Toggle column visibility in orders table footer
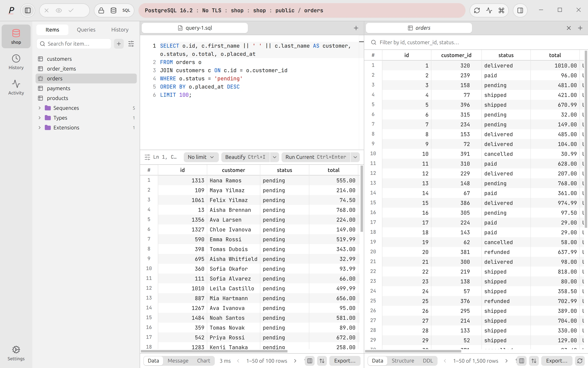Screen dimensions: 588x368 tap(522, 361)
